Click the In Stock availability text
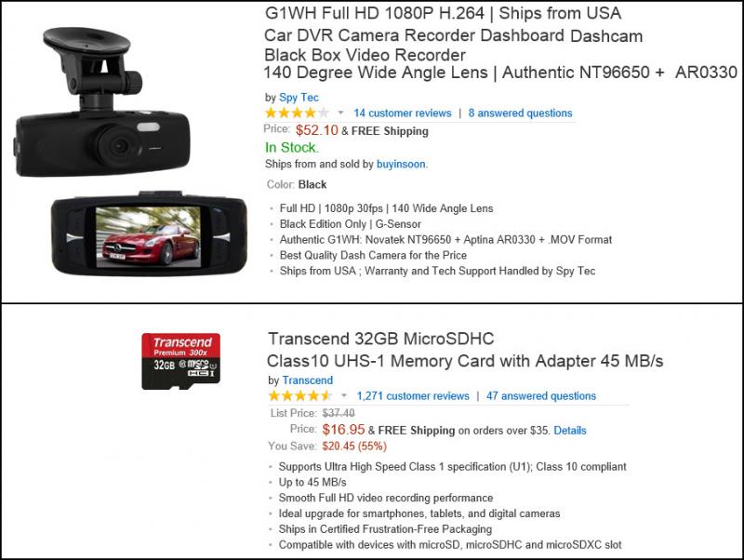This screenshot has height=560, width=744. point(292,148)
